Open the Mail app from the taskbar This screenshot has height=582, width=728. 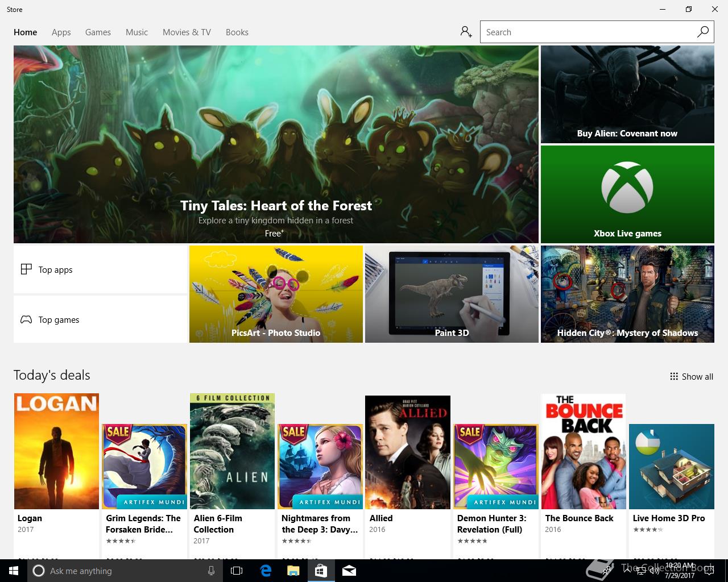point(349,571)
